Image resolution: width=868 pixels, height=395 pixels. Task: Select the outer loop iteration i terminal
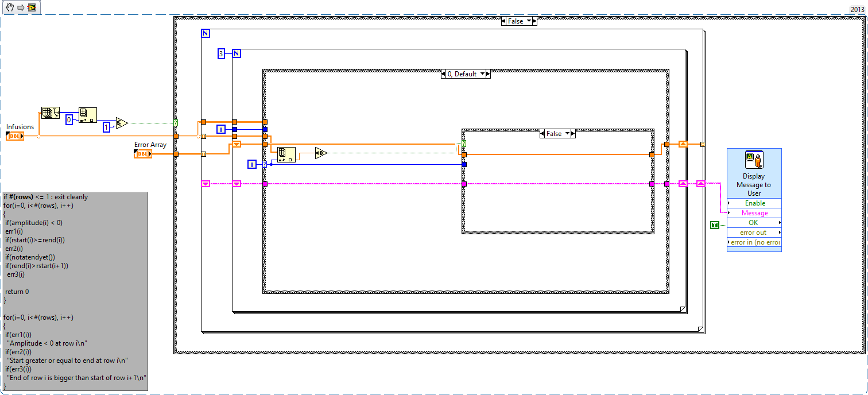click(x=220, y=129)
